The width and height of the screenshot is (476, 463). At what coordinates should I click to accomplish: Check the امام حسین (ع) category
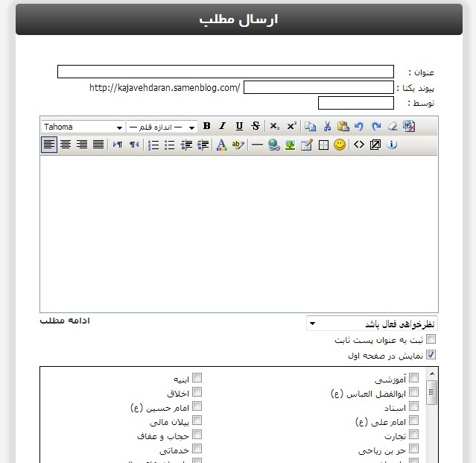(x=197, y=406)
